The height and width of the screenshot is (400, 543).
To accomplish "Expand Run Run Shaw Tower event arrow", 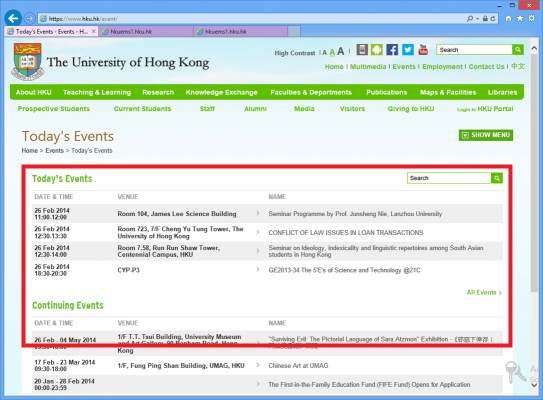I will tap(258, 250).
